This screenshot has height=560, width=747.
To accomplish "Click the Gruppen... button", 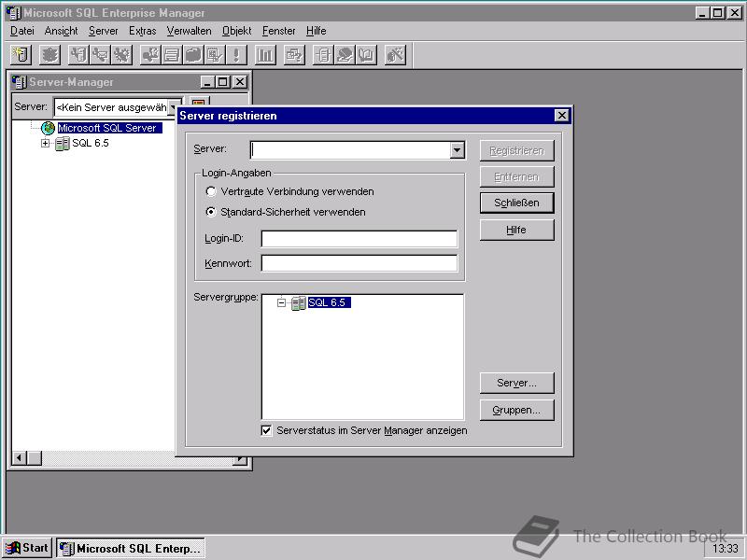I will 517,410.
